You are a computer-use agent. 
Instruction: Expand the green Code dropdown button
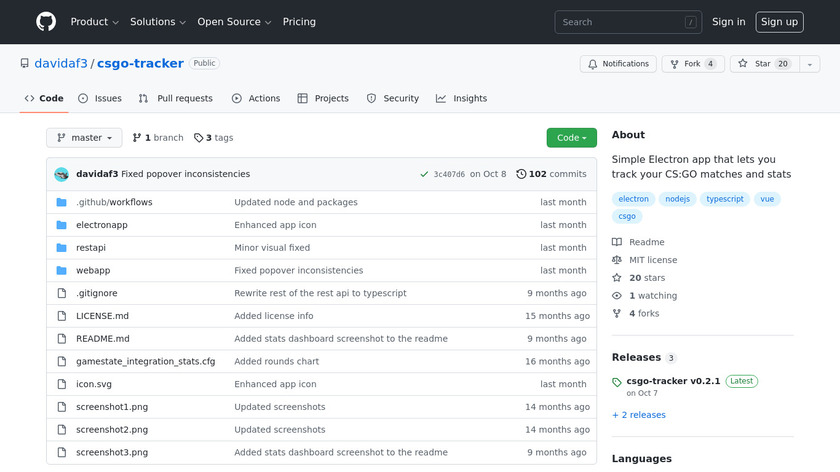pos(571,138)
